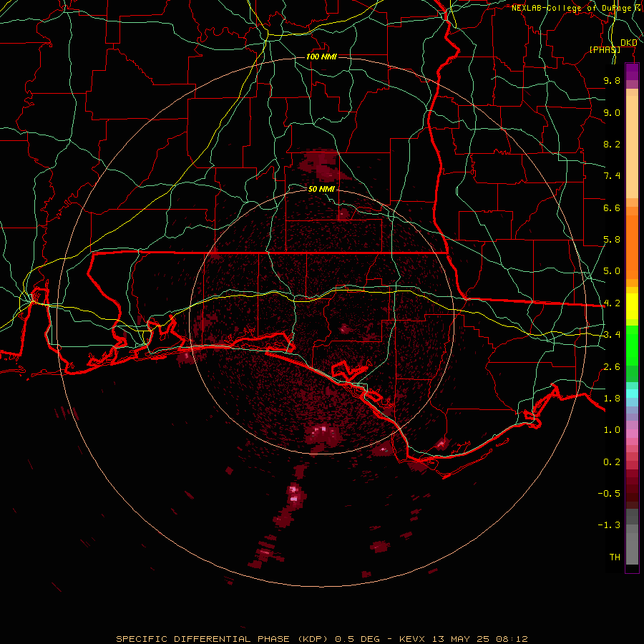Click the [PHAS] legend title

605,49
